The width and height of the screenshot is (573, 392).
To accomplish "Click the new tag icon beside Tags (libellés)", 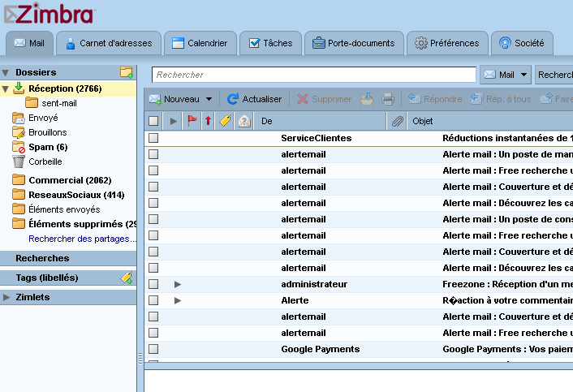I will coord(126,278).
